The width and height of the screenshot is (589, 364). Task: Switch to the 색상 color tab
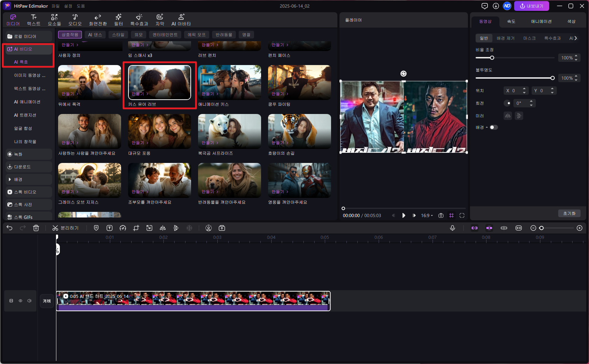point(572,21)
